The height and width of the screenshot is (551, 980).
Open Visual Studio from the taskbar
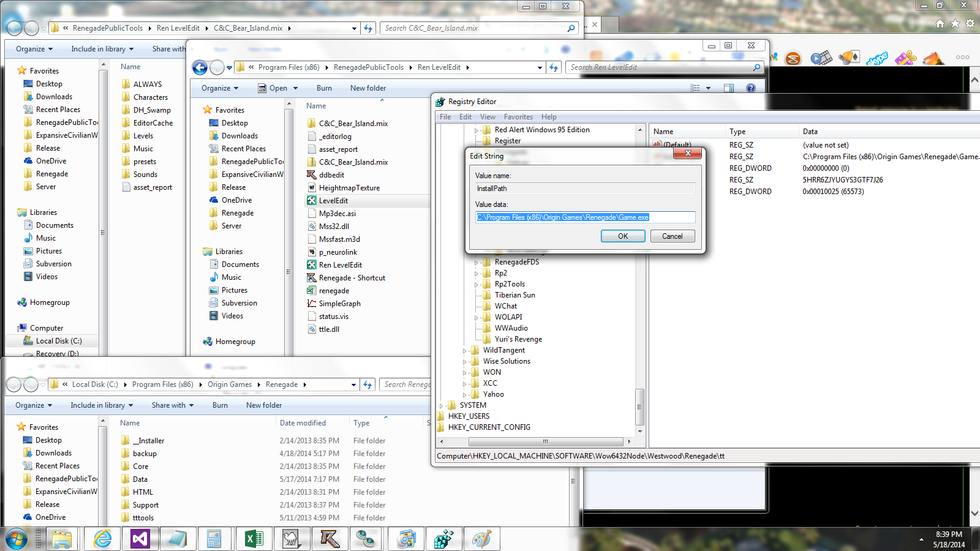pyautogui.click(x=140, y=539)
